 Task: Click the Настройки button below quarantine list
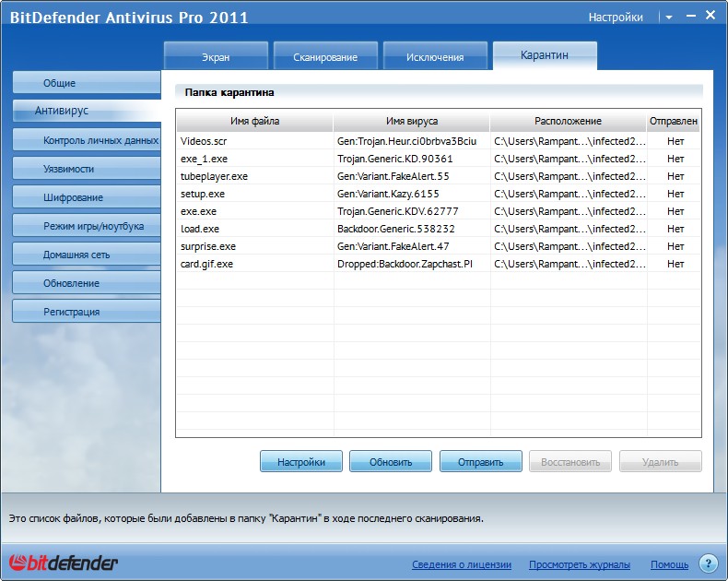(x=301, y=461)
